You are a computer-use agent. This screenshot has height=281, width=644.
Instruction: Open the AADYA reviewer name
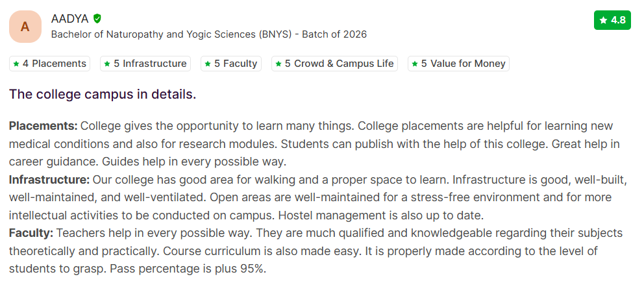click(70, 18)
